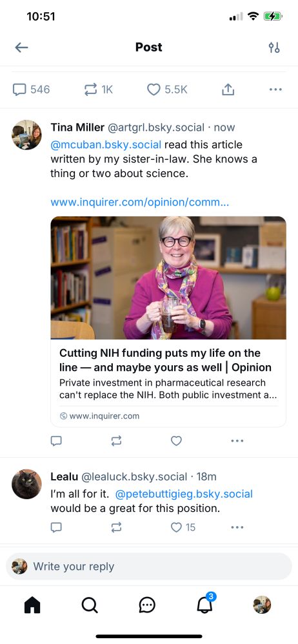Open the Search tab
298x644 pixels.
tap(89, 605)
